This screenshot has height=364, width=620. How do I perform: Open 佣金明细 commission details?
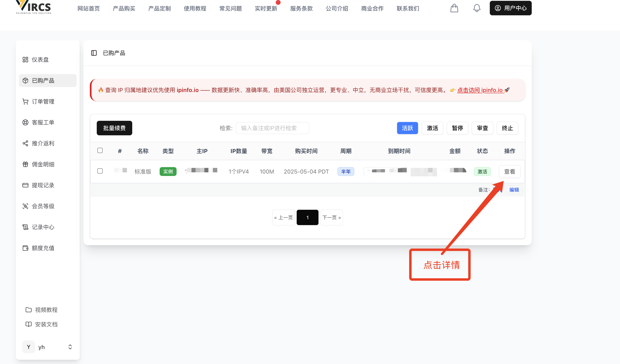tap(43, 164)
